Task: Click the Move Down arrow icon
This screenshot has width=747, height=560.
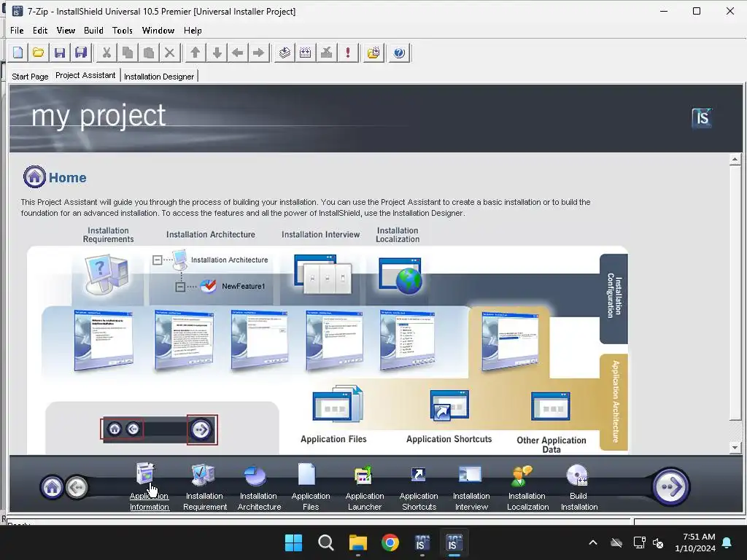Action: click(217, 52)
